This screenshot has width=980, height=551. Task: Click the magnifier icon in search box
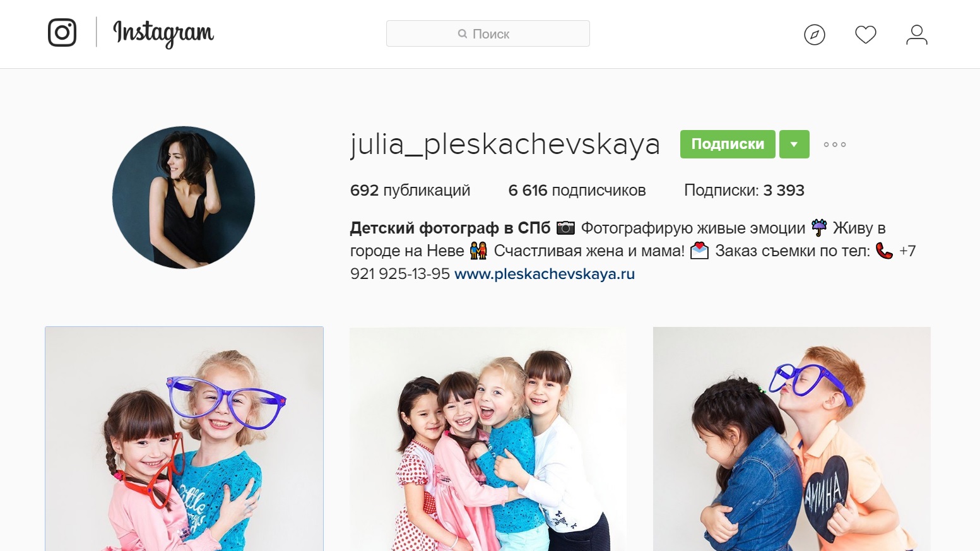(x=463, y=34)
